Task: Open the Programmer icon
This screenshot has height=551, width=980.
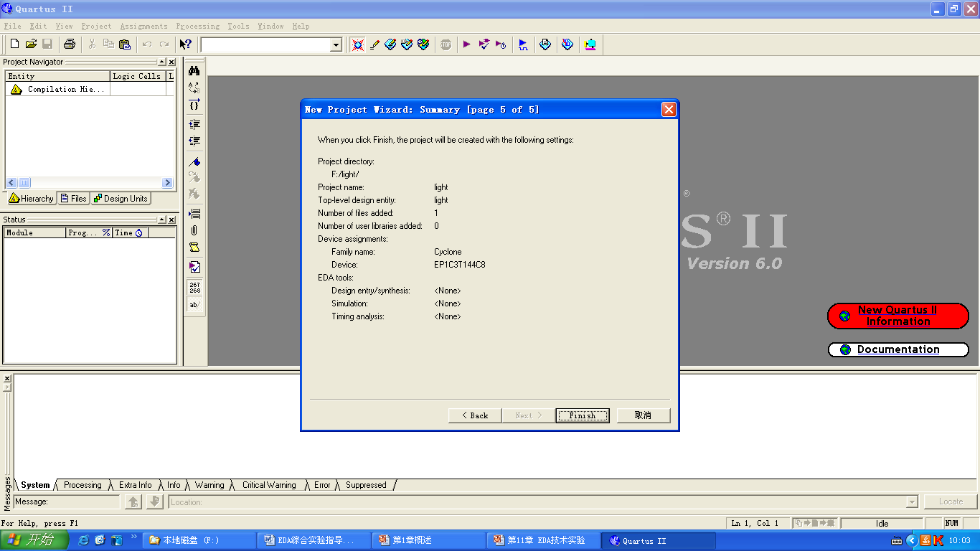Action: (567, 44)
